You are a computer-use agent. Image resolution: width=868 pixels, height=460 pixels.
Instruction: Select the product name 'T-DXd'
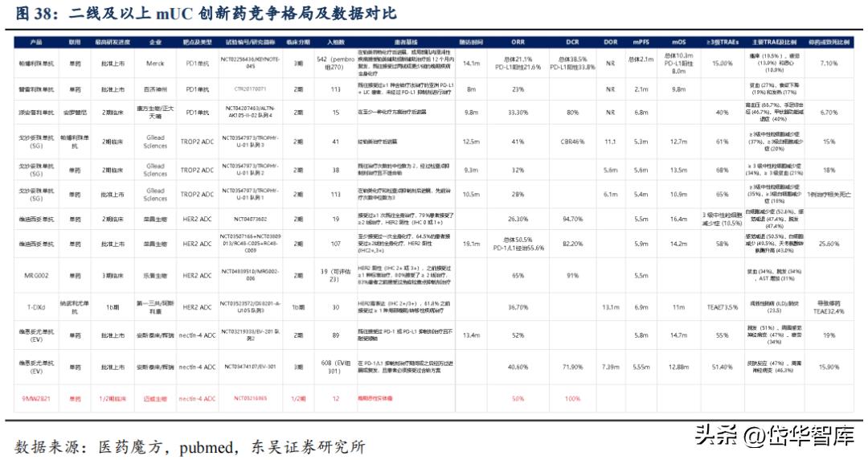tap(36, 307)
